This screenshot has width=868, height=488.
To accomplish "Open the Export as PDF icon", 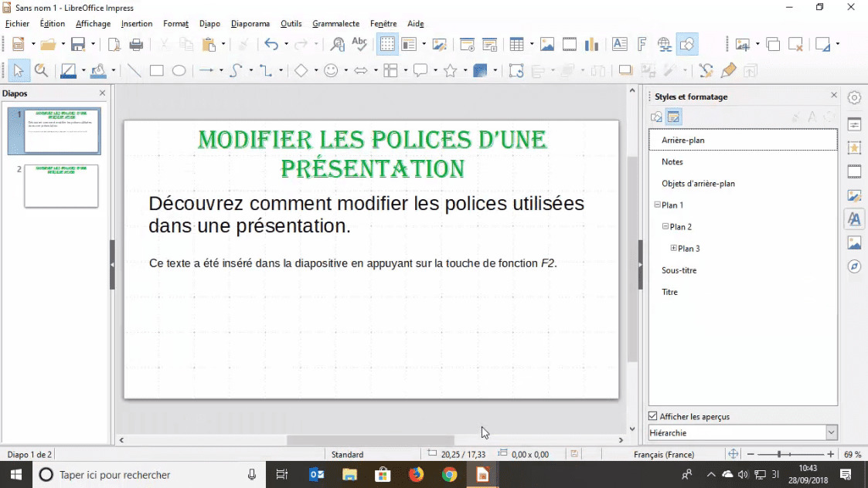I will click(114, 44).
